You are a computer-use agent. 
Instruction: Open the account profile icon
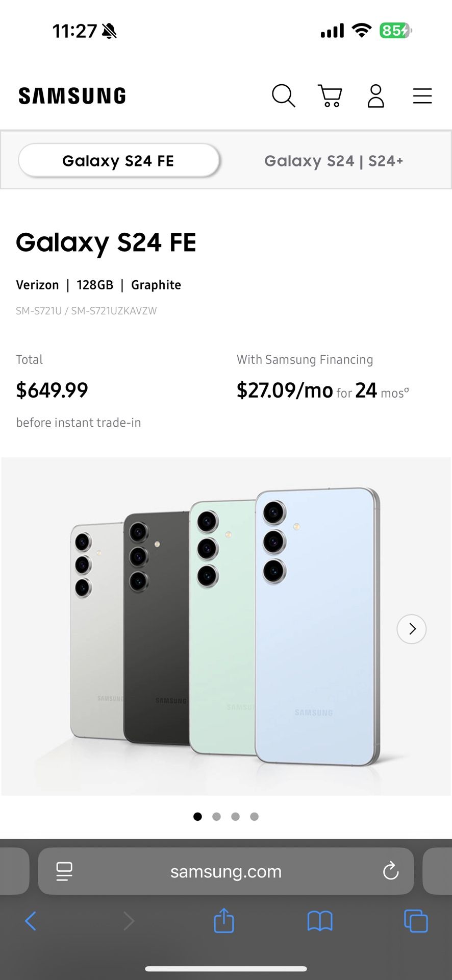[376, 95]
